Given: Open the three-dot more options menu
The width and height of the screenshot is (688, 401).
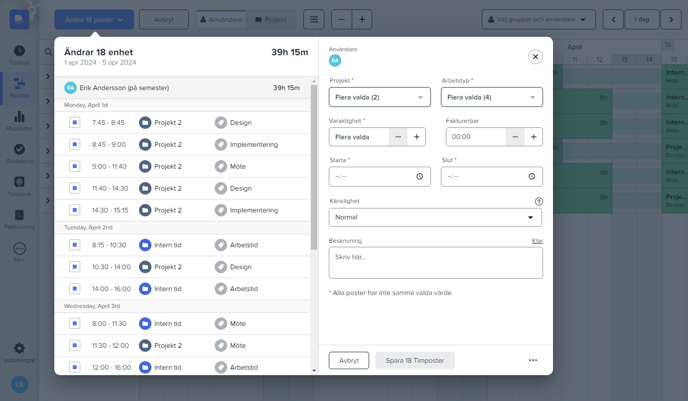Looking at the screenshot, I should (533, 360).
